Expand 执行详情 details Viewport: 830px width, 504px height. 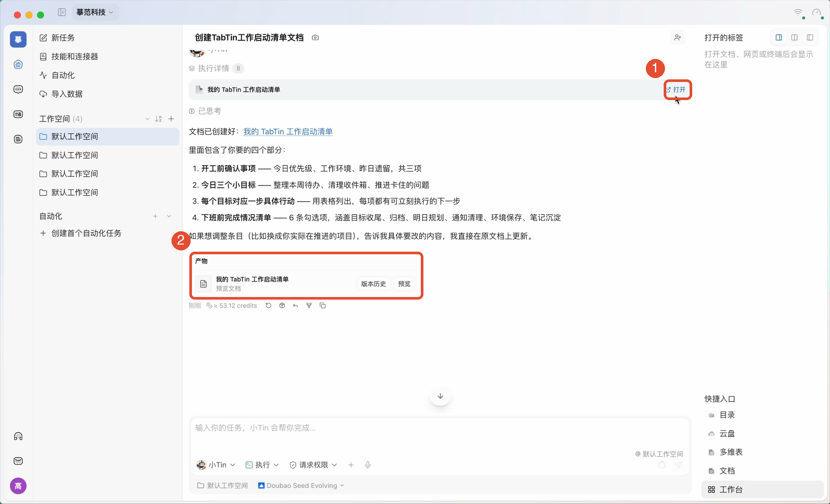pyautogui.click(x=216, y=68)
